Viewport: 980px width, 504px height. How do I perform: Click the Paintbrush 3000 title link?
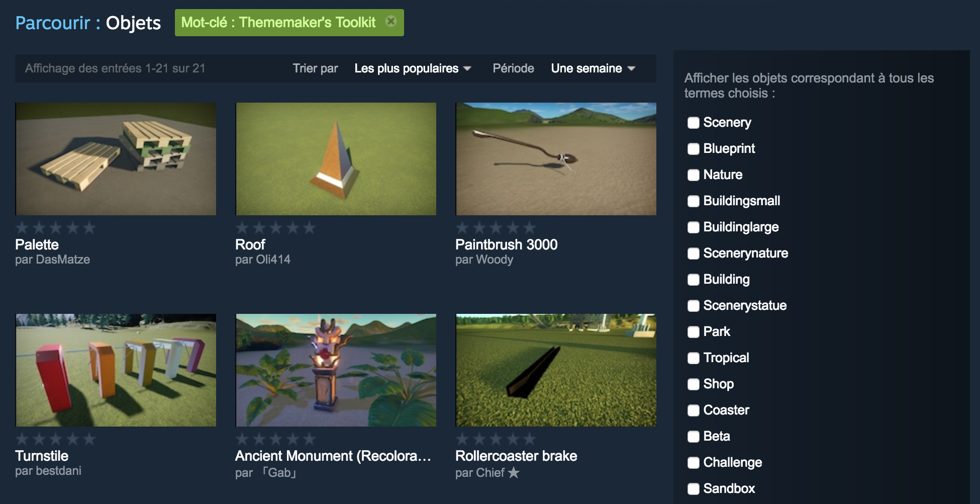coord(506,244)
